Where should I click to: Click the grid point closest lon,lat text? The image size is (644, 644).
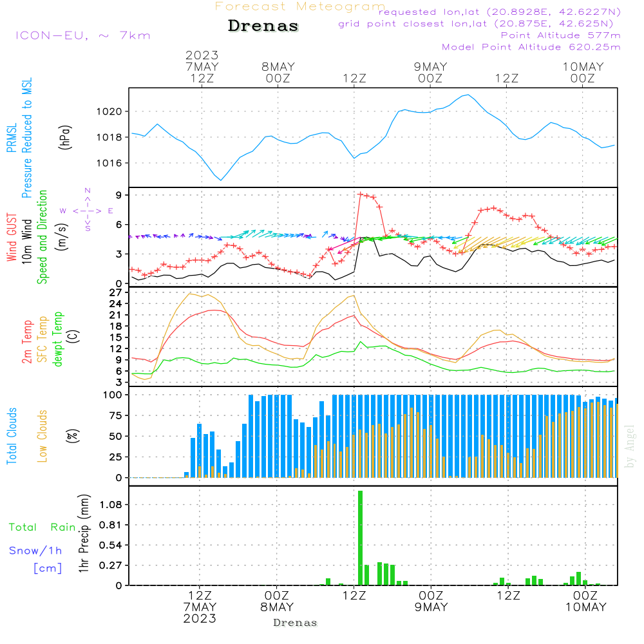coord(476,23)
